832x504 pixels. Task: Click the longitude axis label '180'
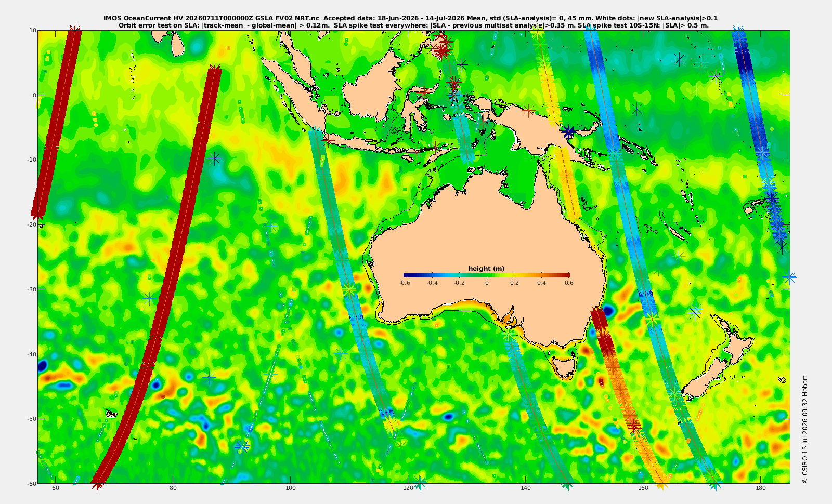point(761,488)
